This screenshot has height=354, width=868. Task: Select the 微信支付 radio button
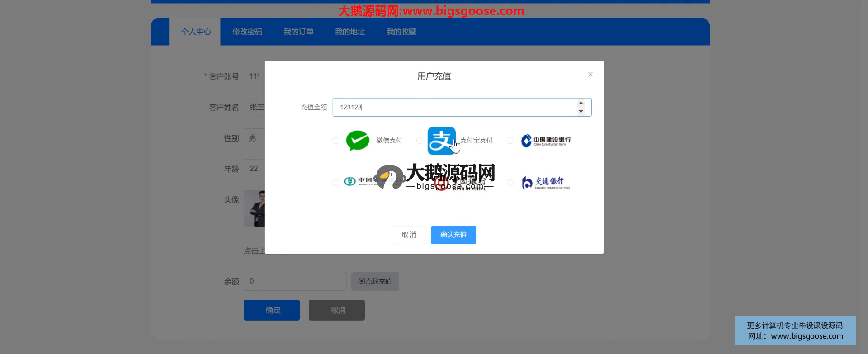(x=336, y=141)
